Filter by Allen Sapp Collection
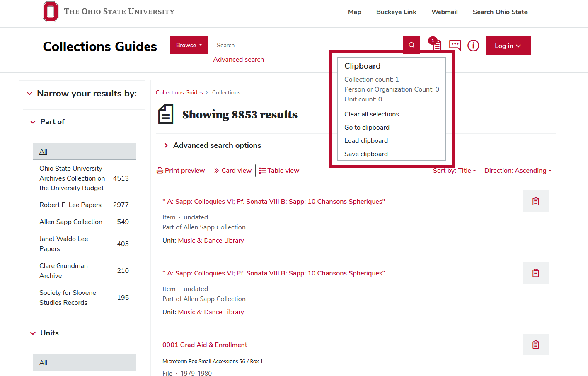 click(x=84, y=222)
